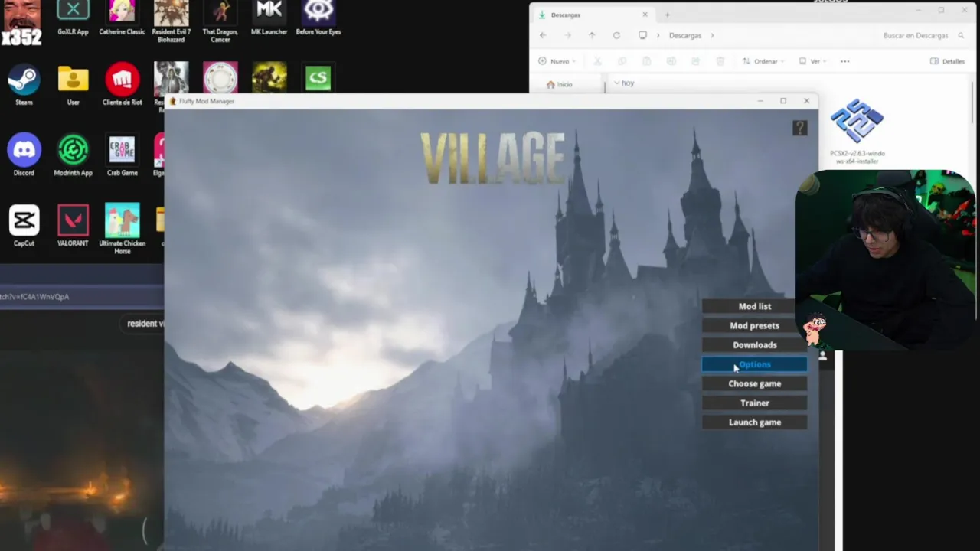Image resolution: width=980 pixels, height=551 pixels.
Task: Click Launch game button
Action: tap(754, 422)
